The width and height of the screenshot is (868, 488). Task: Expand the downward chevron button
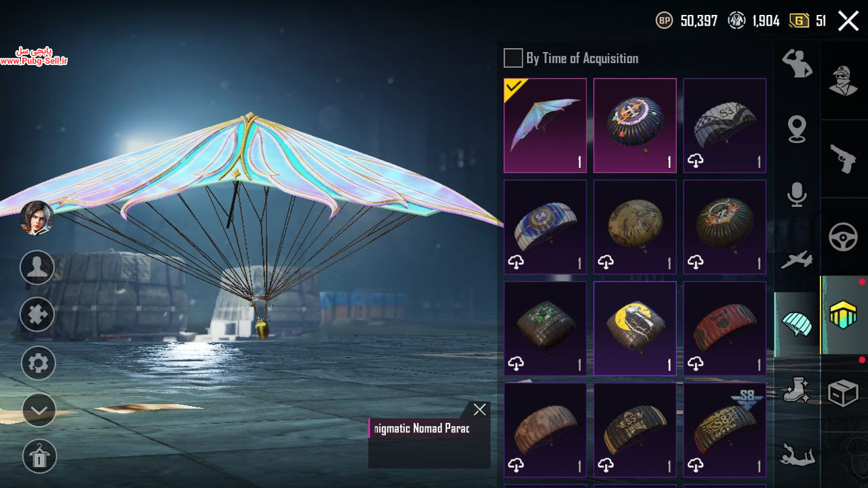click(39, 410)
